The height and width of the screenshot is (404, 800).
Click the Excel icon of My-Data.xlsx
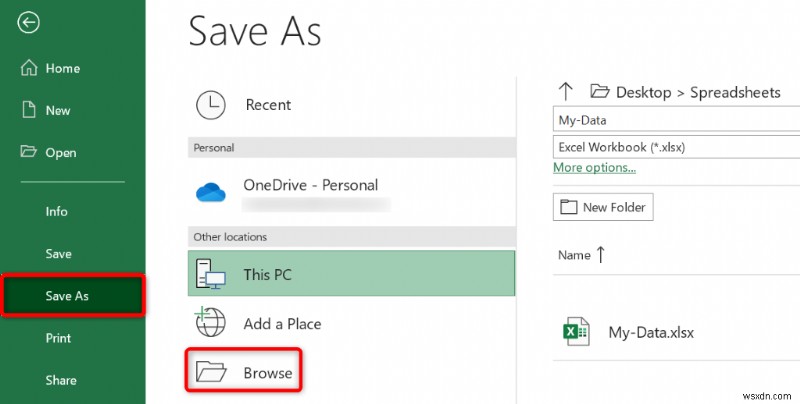pyautogui.click(x=576, y=332)
